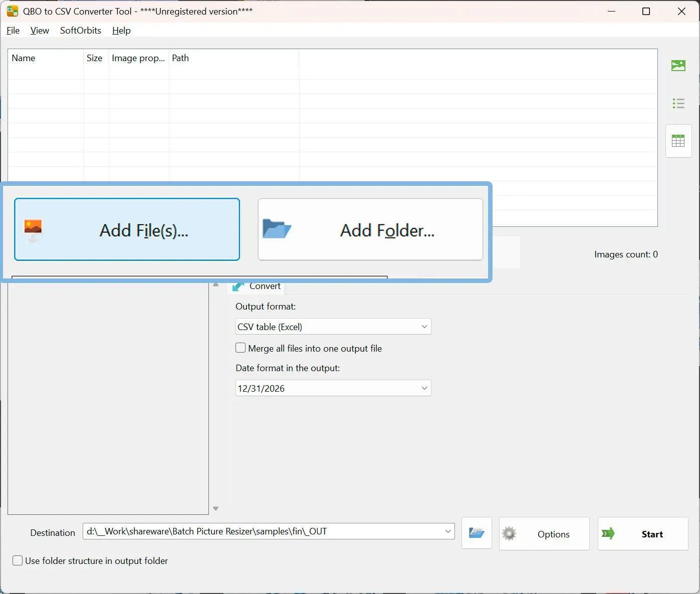Sort by the Size column header
Viewport: 700px width, 594px height.
(x=96, y=58)
